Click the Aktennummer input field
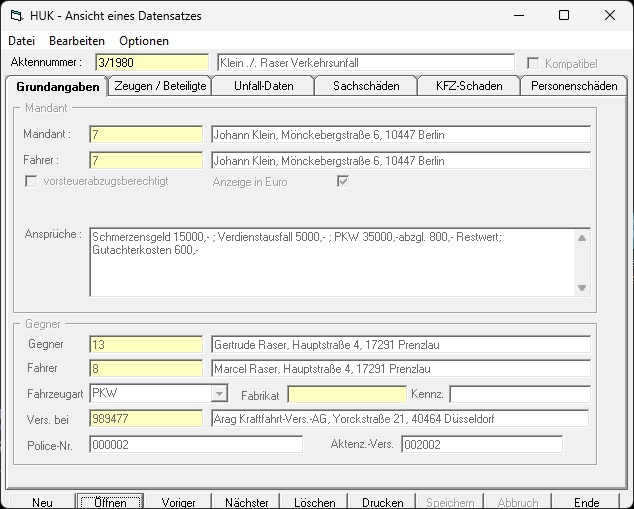 pyautogui.click(x=151, y=63)
